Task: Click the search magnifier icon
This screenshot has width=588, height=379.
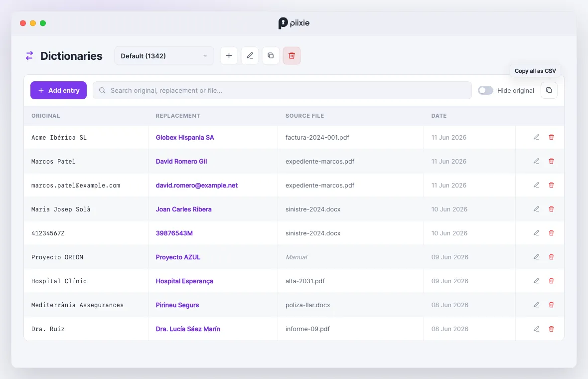Action: point(102,90)
